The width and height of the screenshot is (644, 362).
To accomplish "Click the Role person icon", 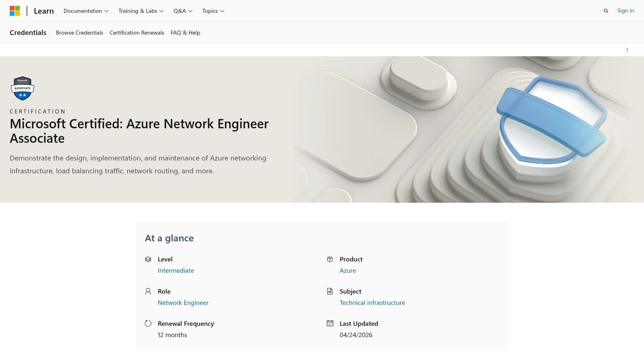I will click(x=148, y=291).
